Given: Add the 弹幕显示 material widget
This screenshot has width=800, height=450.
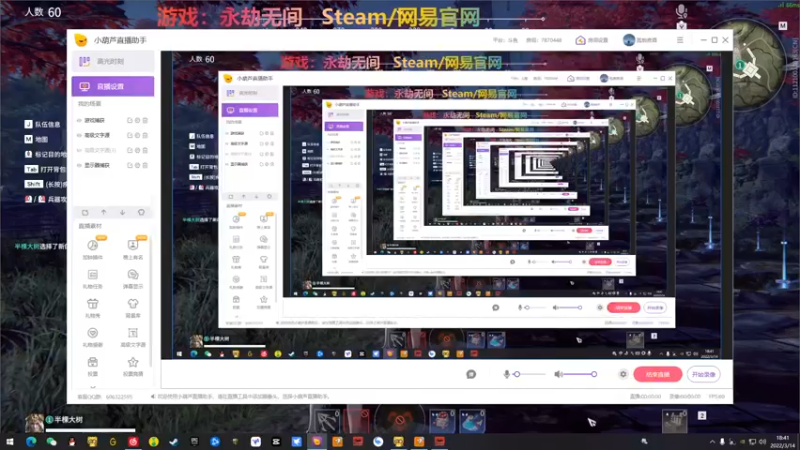Looking at the screenshot, I should [133, 279].
